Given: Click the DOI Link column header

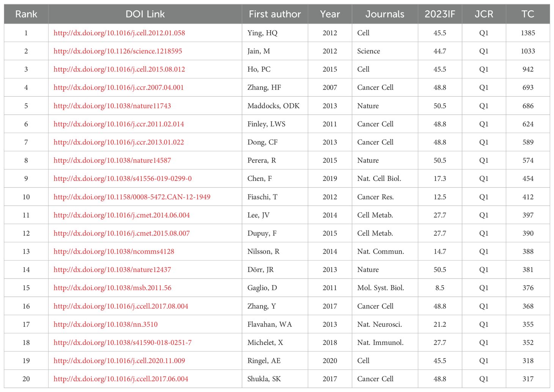Looking at the screenshot, I should click(x=145, y=14).
